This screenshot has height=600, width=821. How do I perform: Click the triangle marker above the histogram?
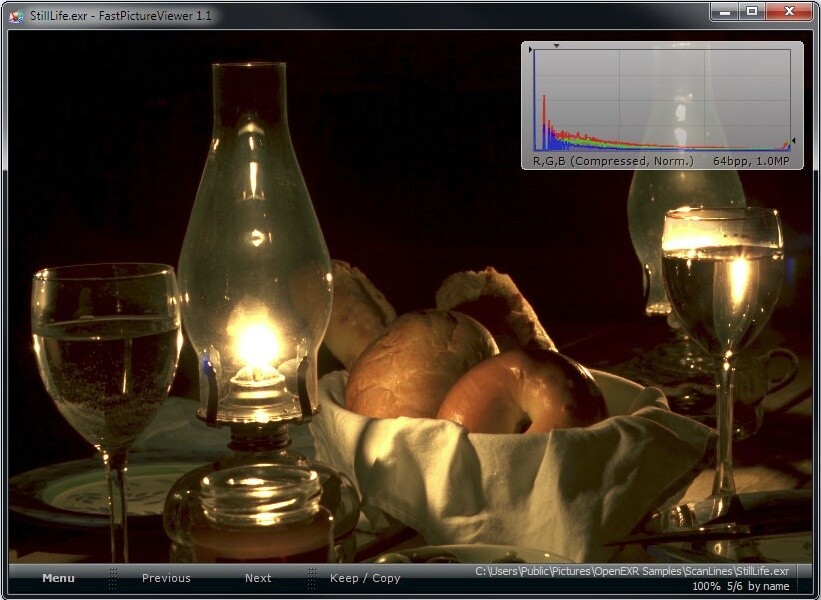tap(555, 44)
